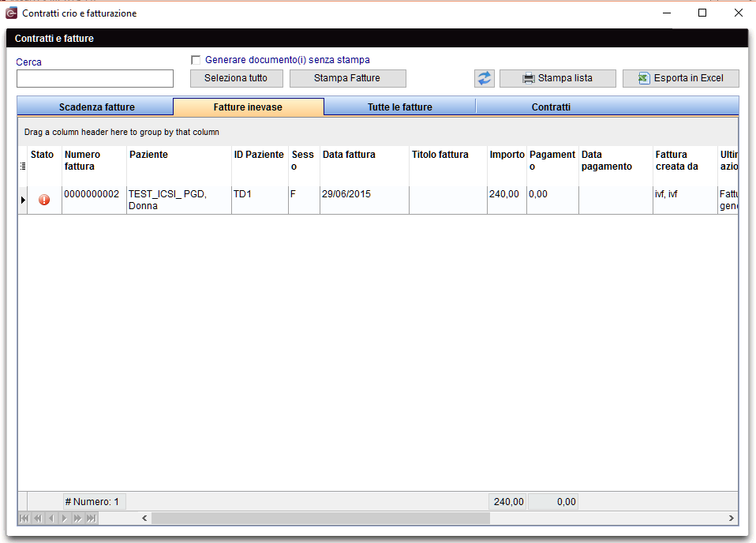Sort by ID Paziente column header
756x543 pixels.
260,166
